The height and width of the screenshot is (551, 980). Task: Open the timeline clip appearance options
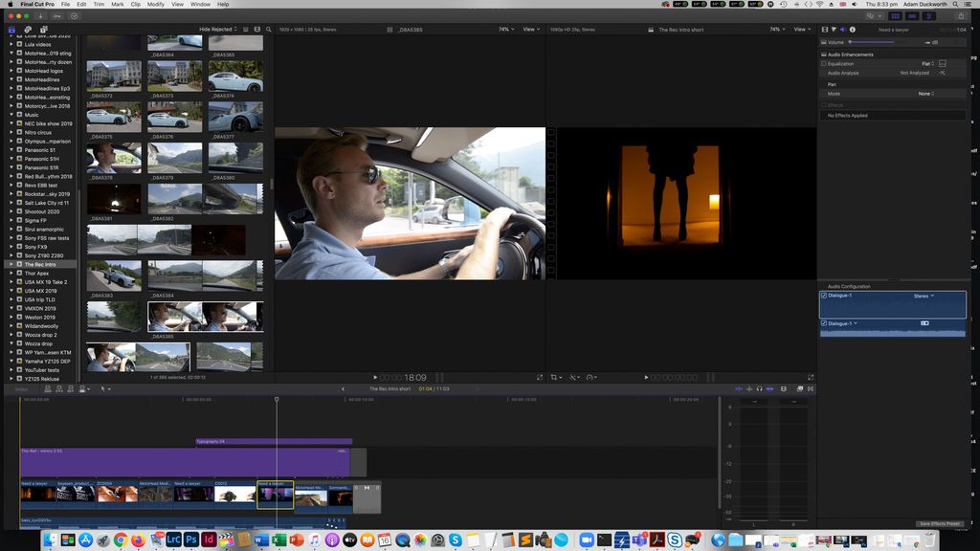coord(783,388)
